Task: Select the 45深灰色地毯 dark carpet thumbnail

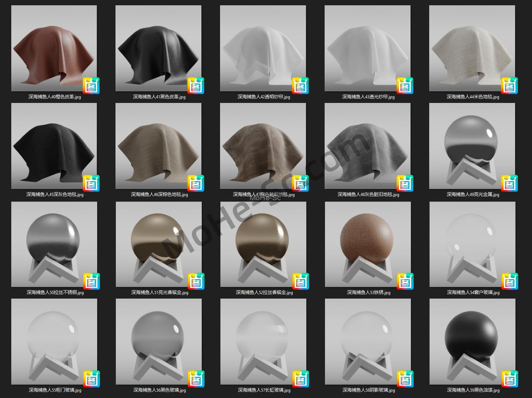Action: point(54,146)
